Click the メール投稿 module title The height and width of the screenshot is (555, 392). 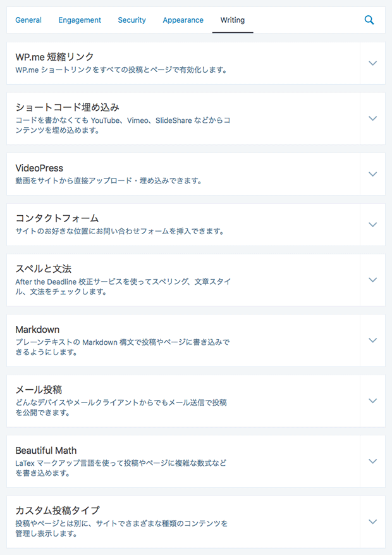(39, 390)
